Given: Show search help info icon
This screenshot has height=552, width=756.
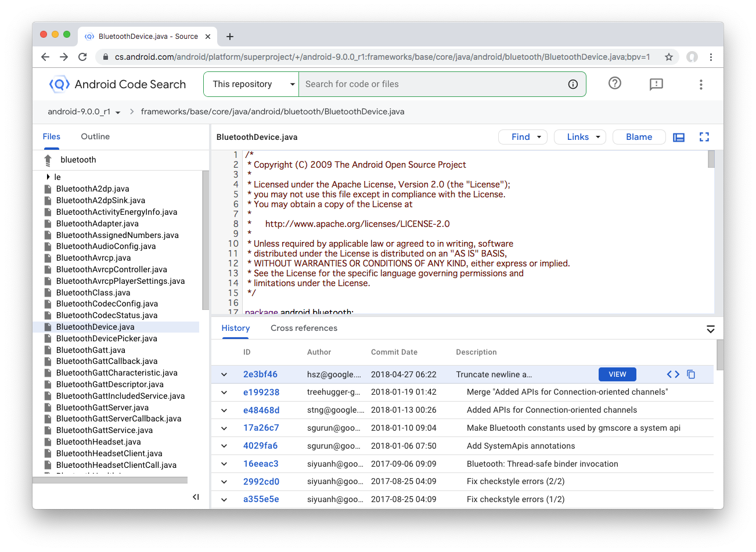Looking at the screenshot, I should tap(573, 84).
